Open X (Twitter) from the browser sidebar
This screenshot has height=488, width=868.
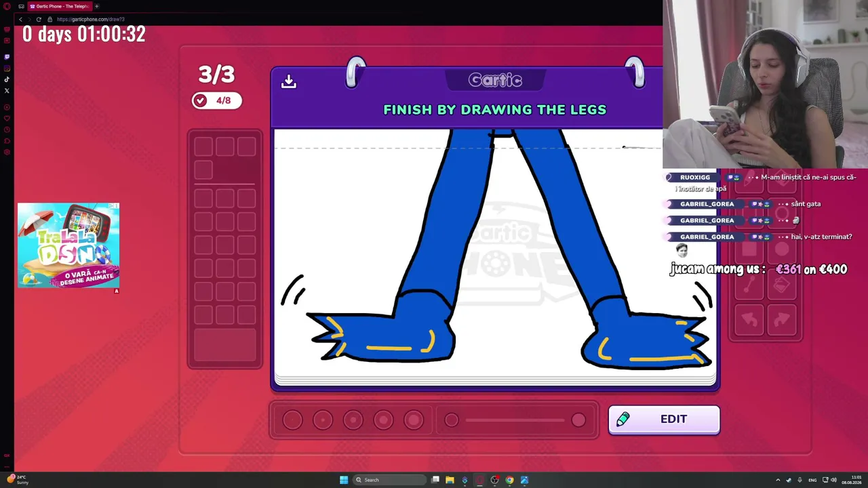[x=7, y=91]
